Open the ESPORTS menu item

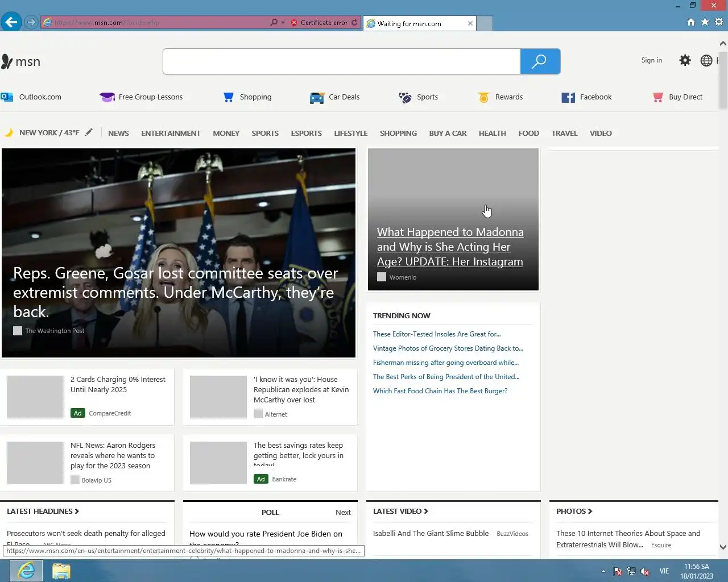tap(306, 134)
